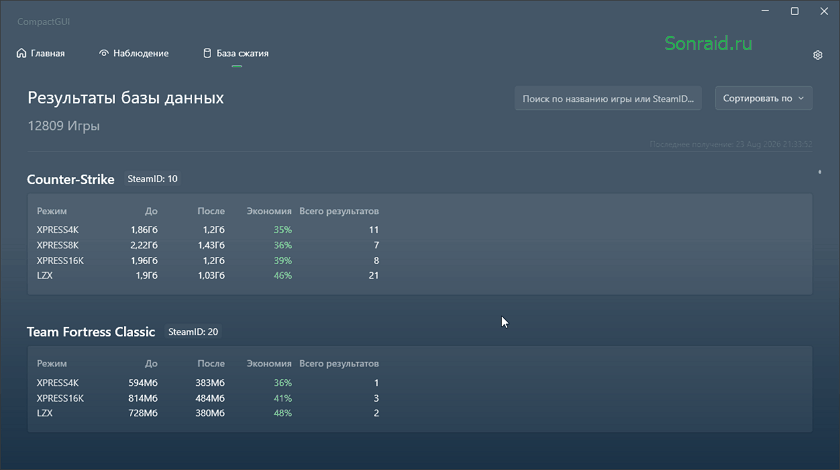
Task: Click the Режим header in the Counter-Strike table
Action: [52, 211]
